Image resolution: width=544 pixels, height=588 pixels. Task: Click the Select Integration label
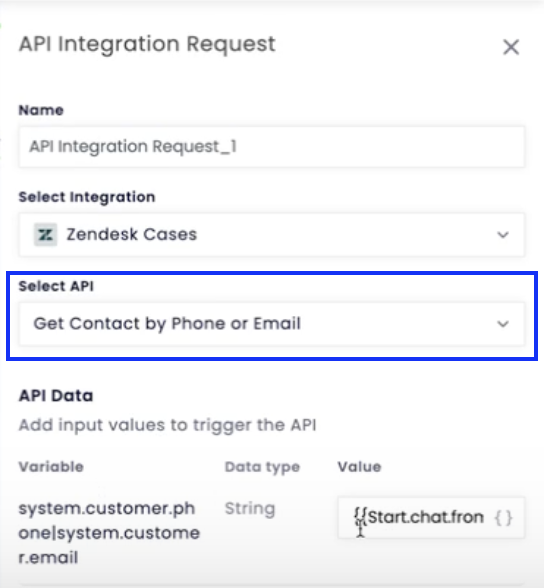click(87, 197)
